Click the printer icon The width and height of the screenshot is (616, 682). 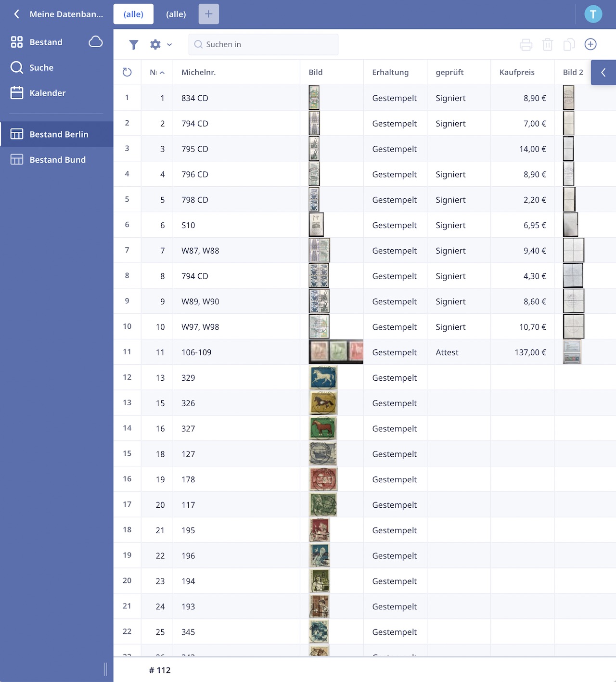(x=526, y=45)
